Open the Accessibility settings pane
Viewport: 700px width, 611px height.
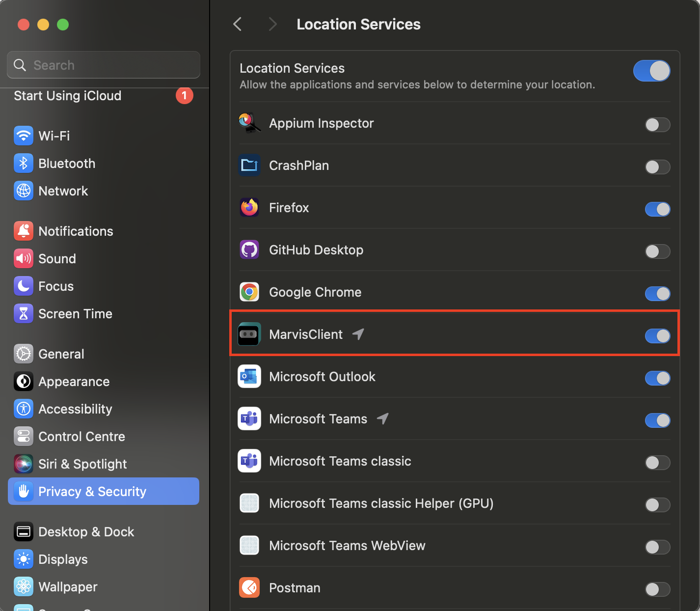75,409
